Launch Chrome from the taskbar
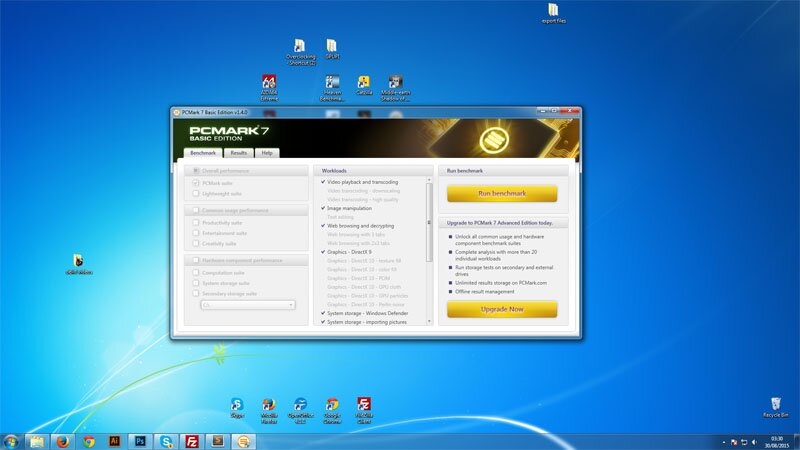 (89, 441)
